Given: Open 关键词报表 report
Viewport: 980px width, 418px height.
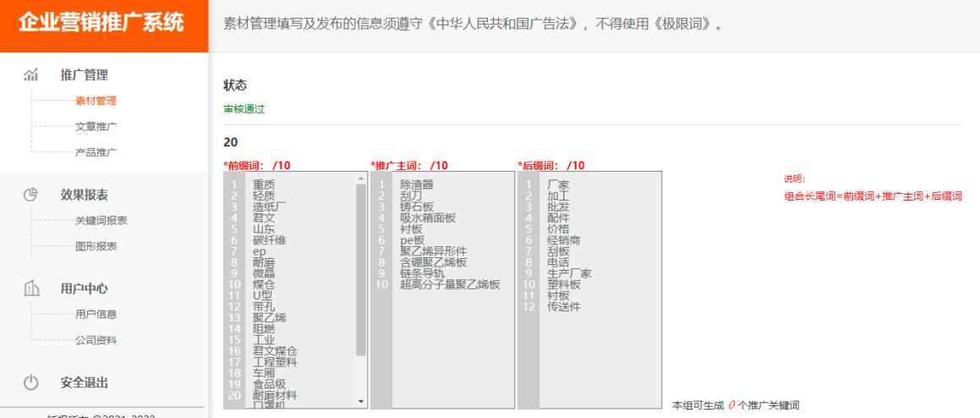Looking at the screenshot, I should tap(101, 221).
